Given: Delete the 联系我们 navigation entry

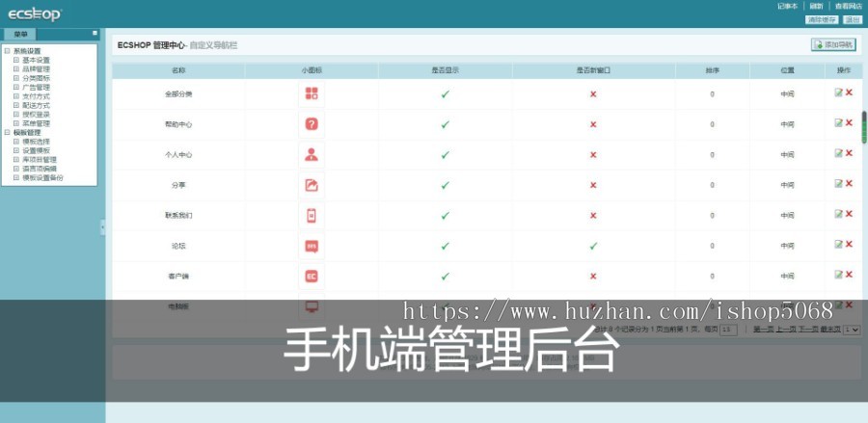Looking at the screenshot, I should 849,214.
